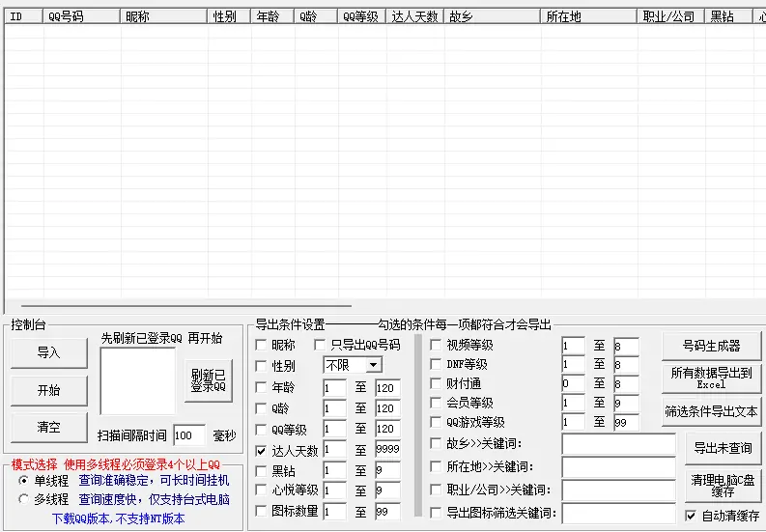Click the 职业/公司 keyword input field
Screen dimensions: 766x532
(619, 490)
